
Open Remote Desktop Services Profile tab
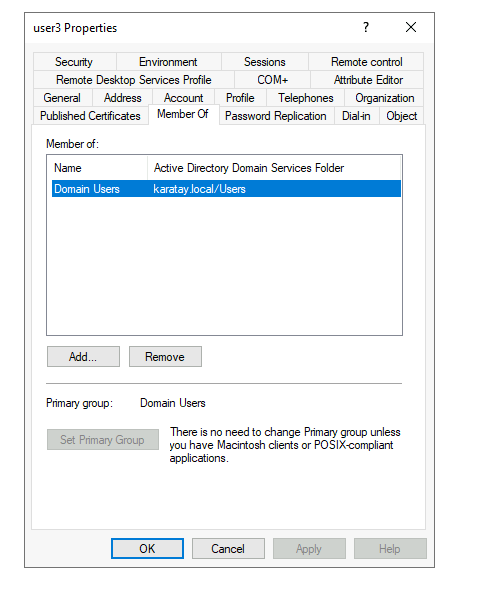[133, 80]
